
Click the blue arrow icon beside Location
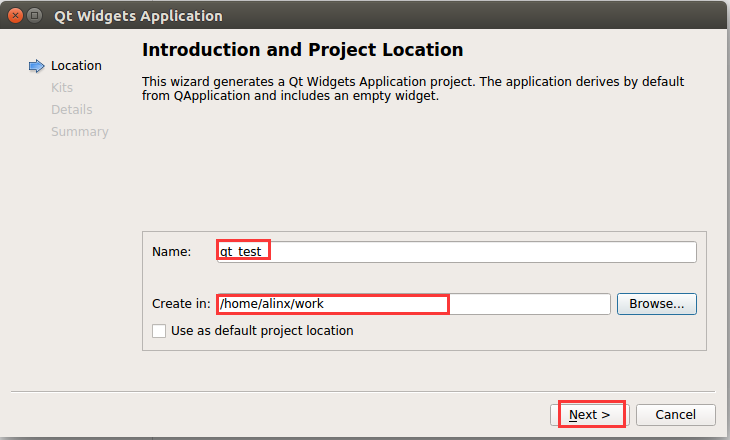pos(36,66)
